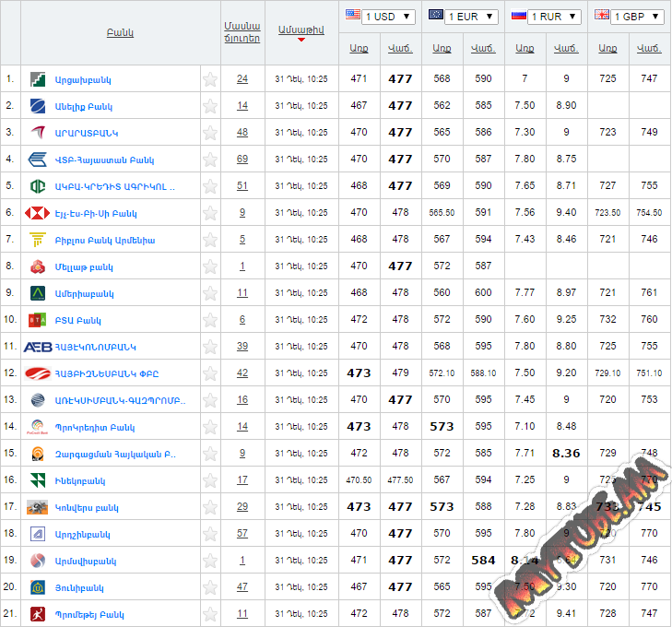672x627 pixels.
Task: Toggle favorite star for ԲՏԱ Բանկ
Action: (x=210, y=320)
